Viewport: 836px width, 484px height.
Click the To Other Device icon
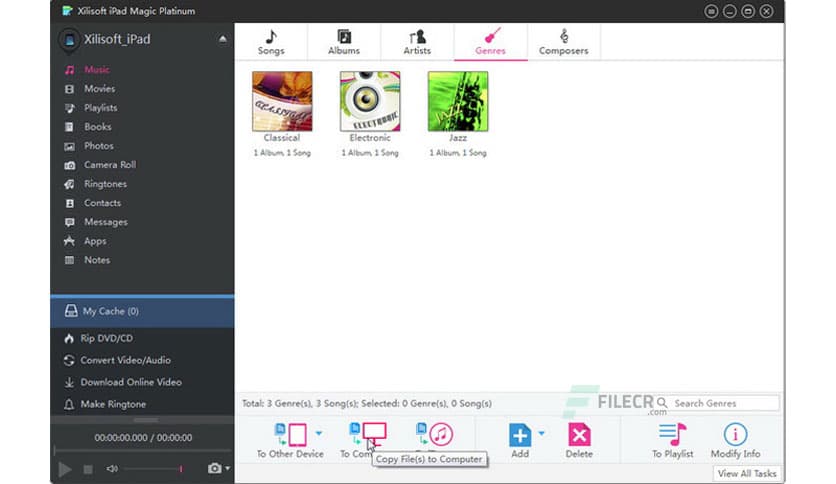point(291,434)
